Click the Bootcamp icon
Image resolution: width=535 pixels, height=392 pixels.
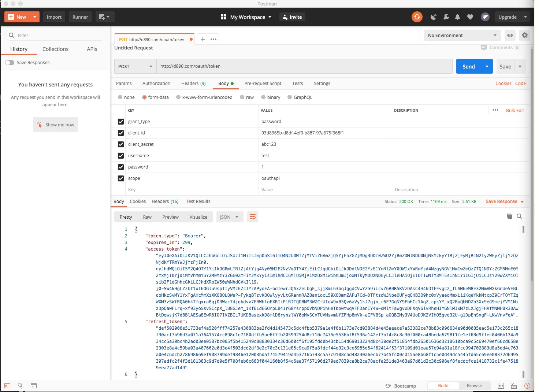click(388, 386)
